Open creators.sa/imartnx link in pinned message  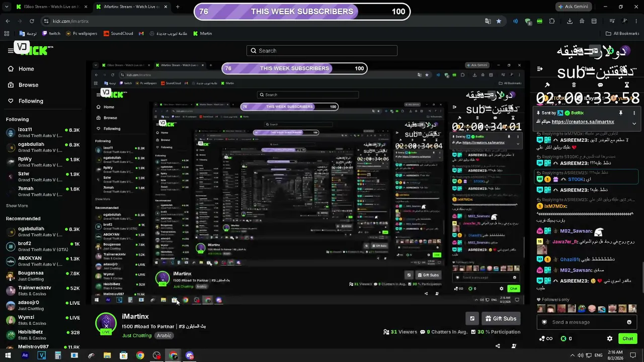click(583, 122)
